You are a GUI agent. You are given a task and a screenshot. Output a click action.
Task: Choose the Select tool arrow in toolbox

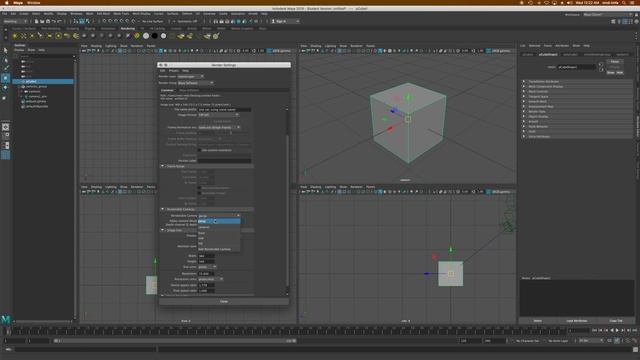tap(5, 50)
